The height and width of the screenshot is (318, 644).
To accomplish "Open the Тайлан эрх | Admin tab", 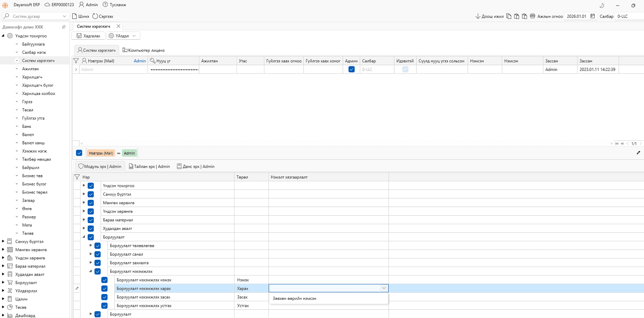I will point(149,167).
